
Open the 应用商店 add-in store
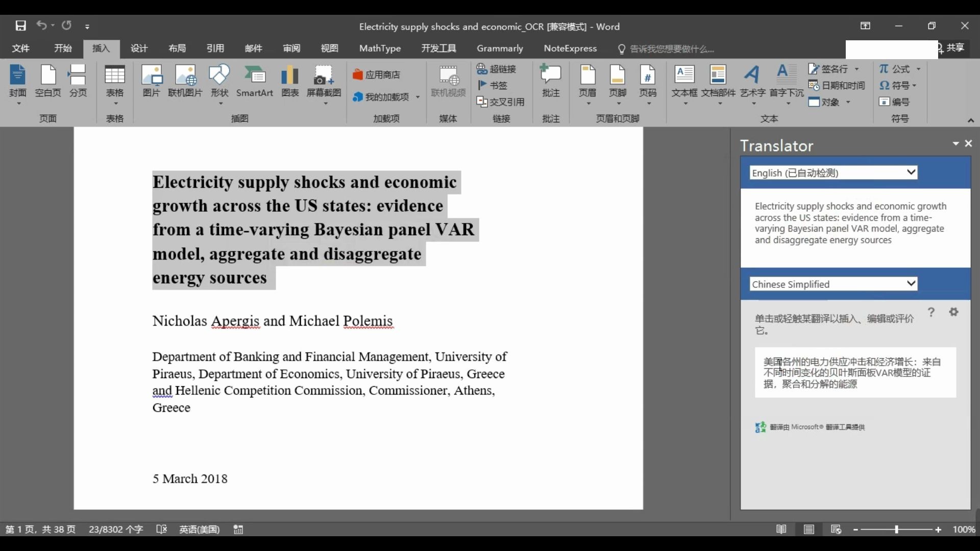click(377, 74)
